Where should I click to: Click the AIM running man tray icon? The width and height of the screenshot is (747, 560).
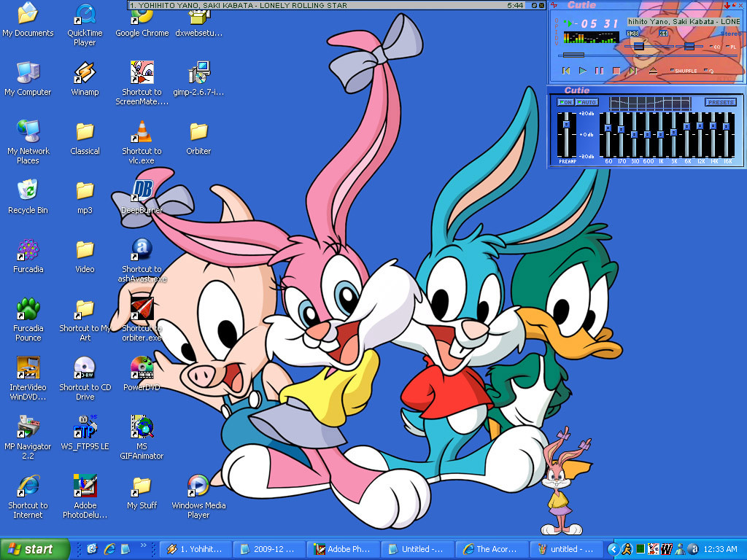tap(627, 549)
